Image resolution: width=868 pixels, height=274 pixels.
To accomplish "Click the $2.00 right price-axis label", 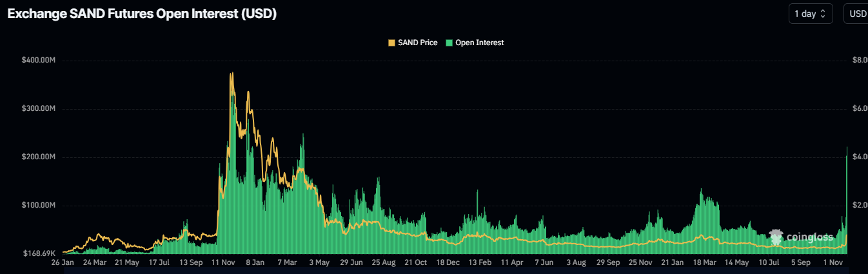I will pos(859,206).
